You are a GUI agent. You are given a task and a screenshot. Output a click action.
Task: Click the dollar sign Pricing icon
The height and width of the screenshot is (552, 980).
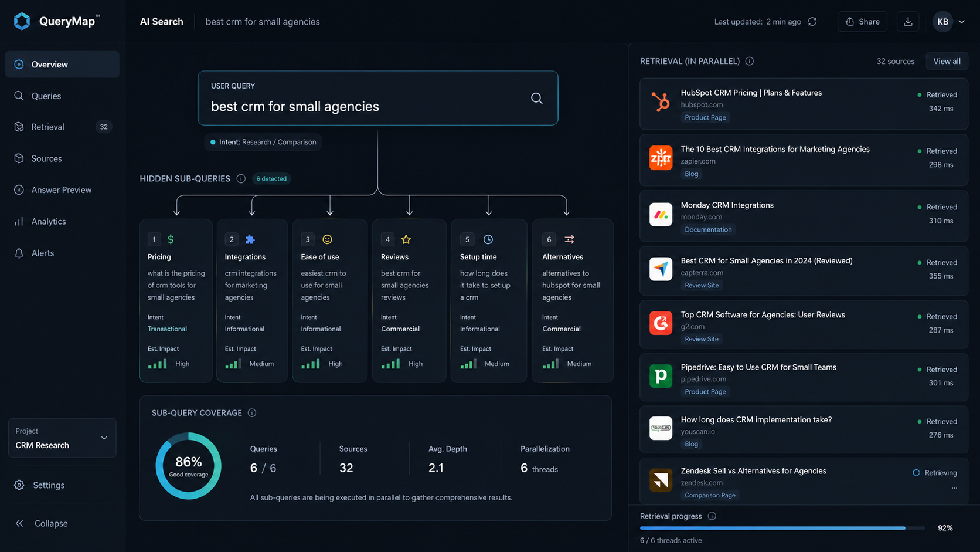(x=171, y=239)
